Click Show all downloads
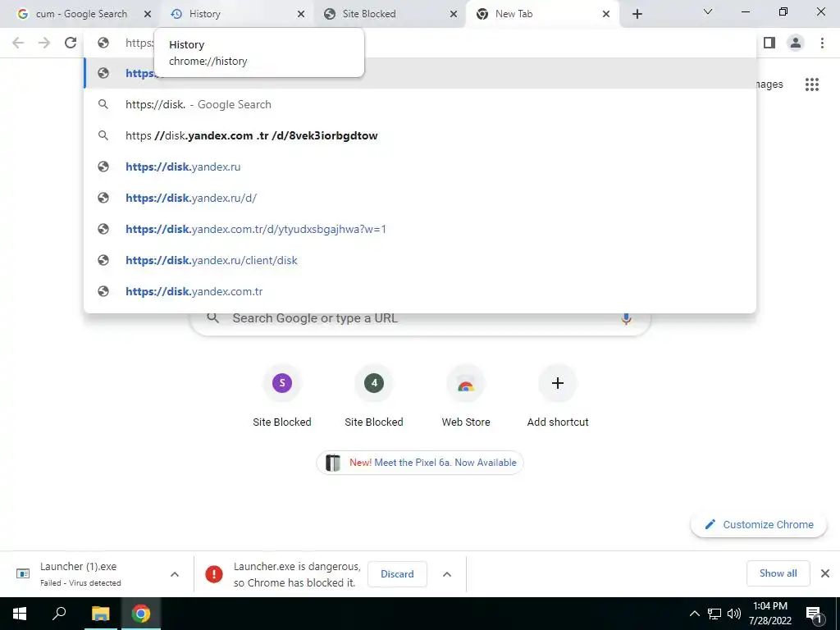This screenshot has height=630, width=840. pos(778,573)
